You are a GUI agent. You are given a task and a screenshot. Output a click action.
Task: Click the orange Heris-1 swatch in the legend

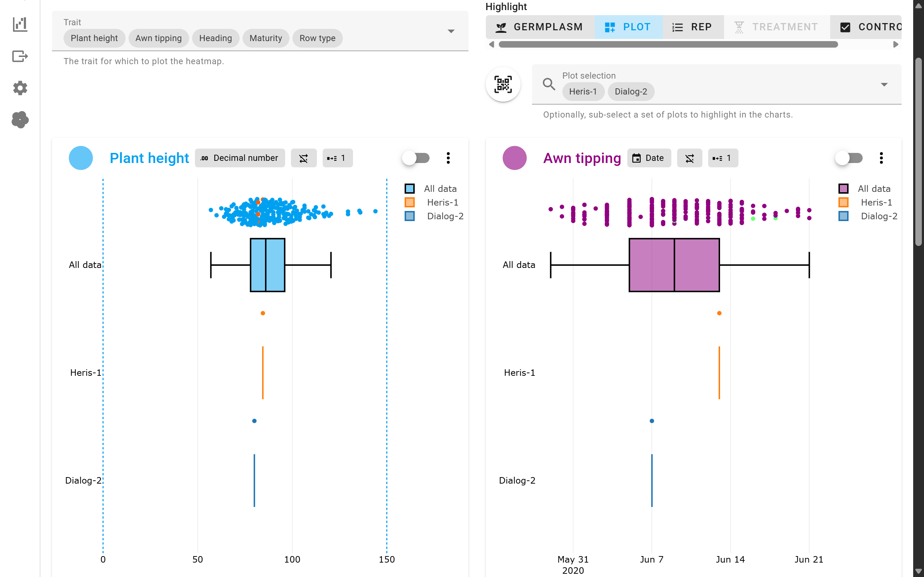point(410,202)
